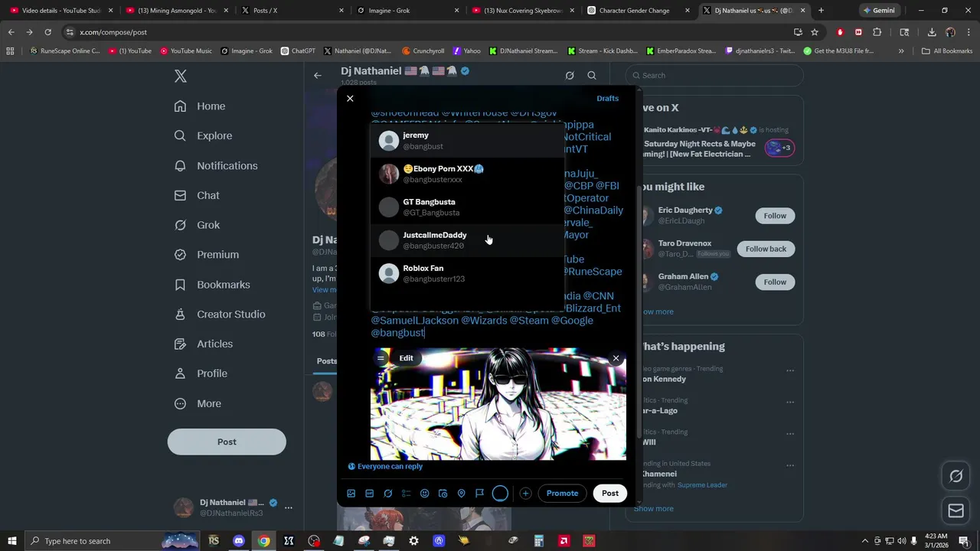Add another post with the plus icon
Viewport: 980px width, 551px height.
[x=525, y=494]
